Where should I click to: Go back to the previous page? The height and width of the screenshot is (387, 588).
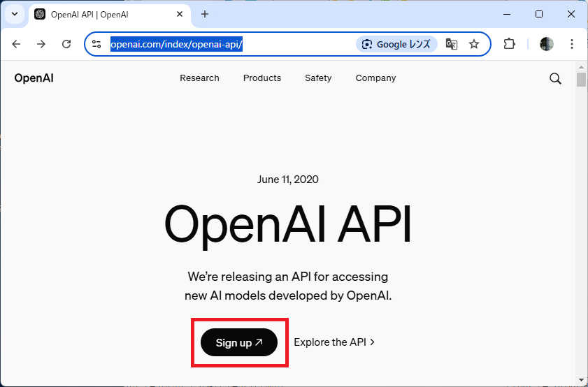point(16,44)
